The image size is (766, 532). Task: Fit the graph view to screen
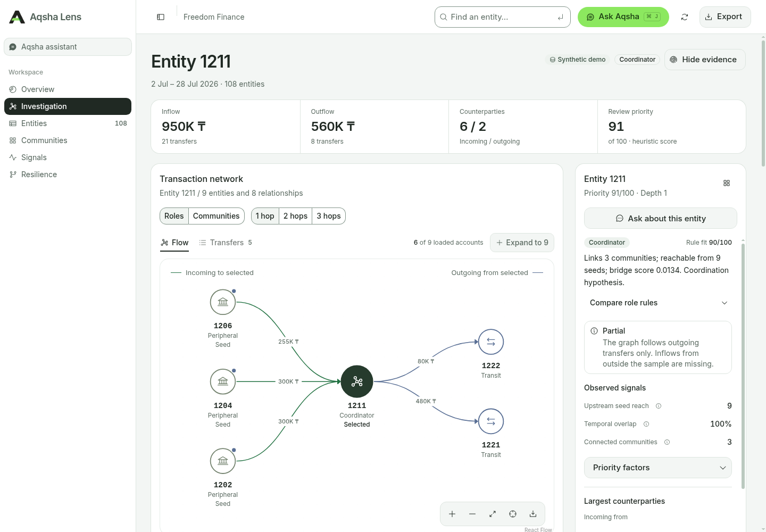[x=493, y=514]
